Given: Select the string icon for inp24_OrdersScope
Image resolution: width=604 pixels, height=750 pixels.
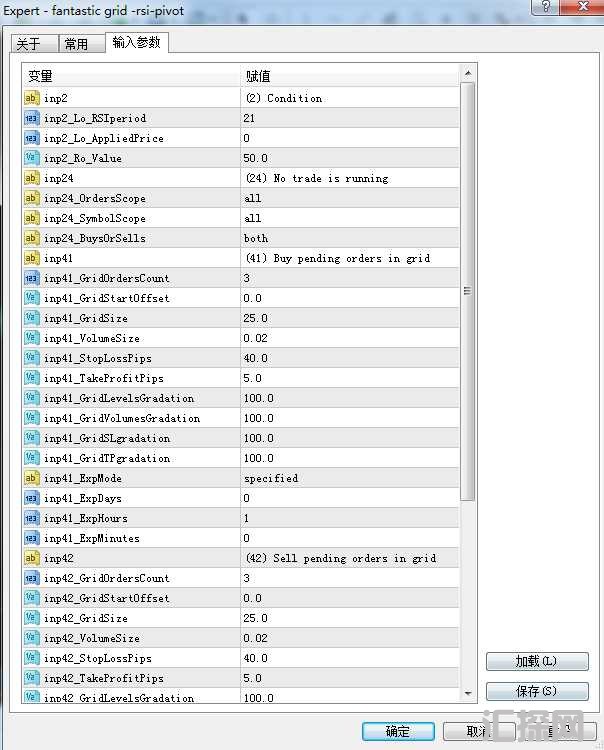Looking at the screenshot, I should (x=31, y=198).
